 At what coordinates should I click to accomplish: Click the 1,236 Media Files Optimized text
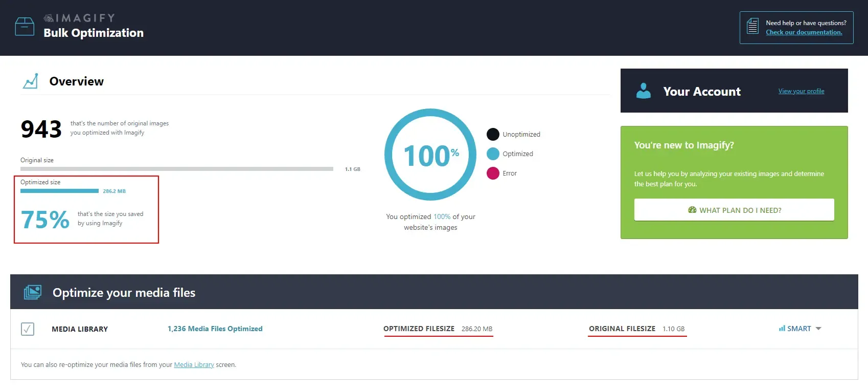click(215, 329)
